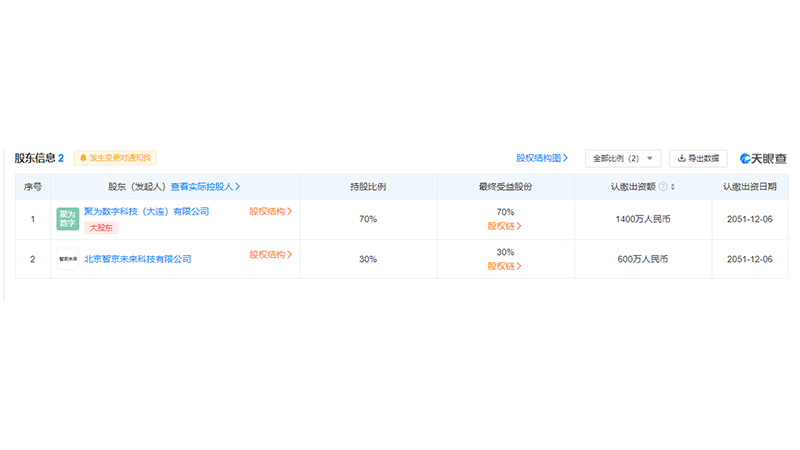Viewport: 800px width, 450px height.
Task: Open 股权结构 for 聚为数字科技 row
Action: point(270,211)
